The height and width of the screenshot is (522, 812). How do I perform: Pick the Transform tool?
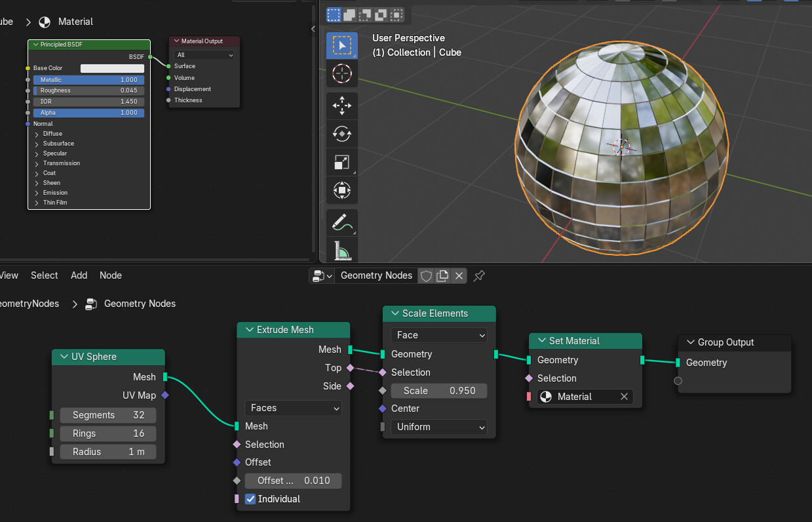(x=342, y=190)
